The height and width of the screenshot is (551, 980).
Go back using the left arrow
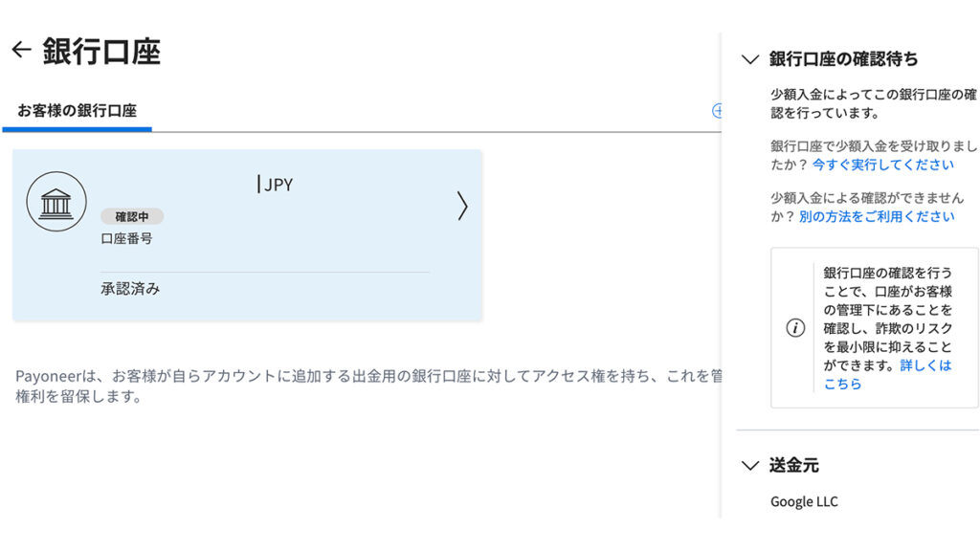[x=21, y=50]
